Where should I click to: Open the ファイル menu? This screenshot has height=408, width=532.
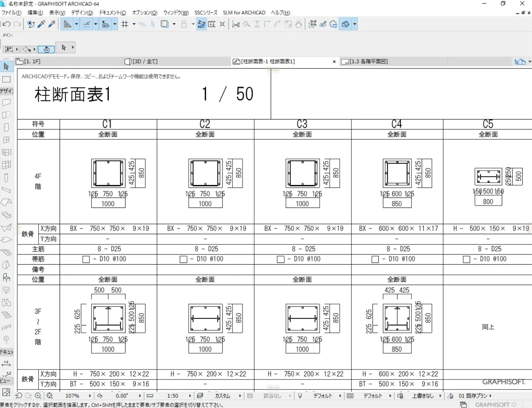11,13
